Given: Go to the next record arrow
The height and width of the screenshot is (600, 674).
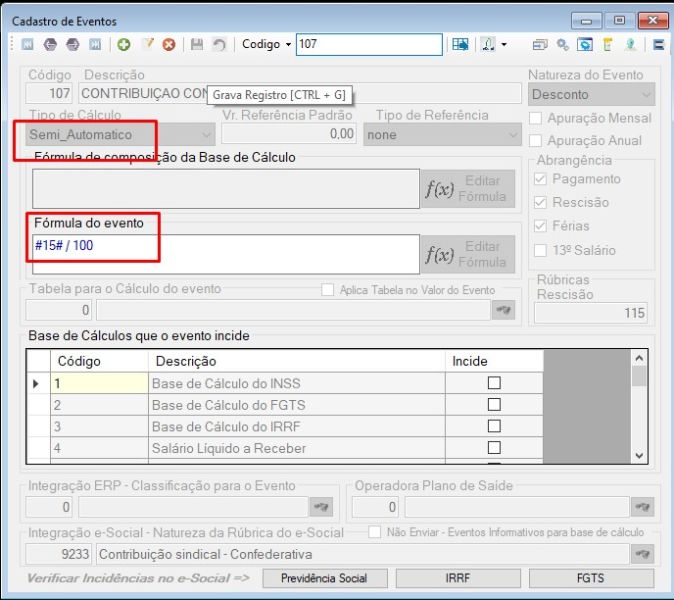Looking at the screenshot, I should (72, 44).
